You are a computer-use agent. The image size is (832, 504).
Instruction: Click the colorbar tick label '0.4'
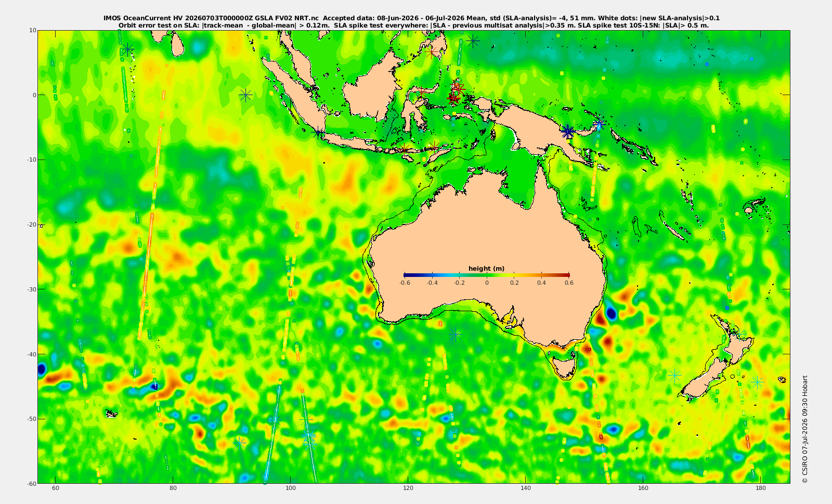coord(541,283)
